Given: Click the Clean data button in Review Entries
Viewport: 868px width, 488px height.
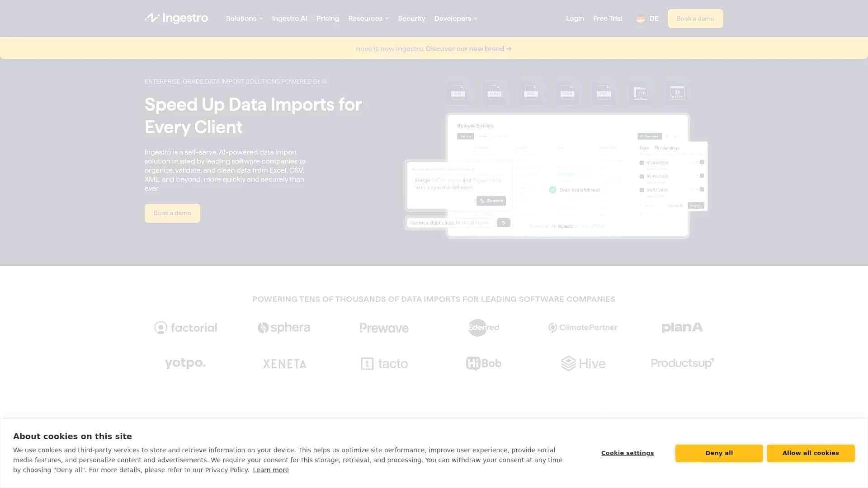Looking at the screenshot, I should [x=650, y=136].
